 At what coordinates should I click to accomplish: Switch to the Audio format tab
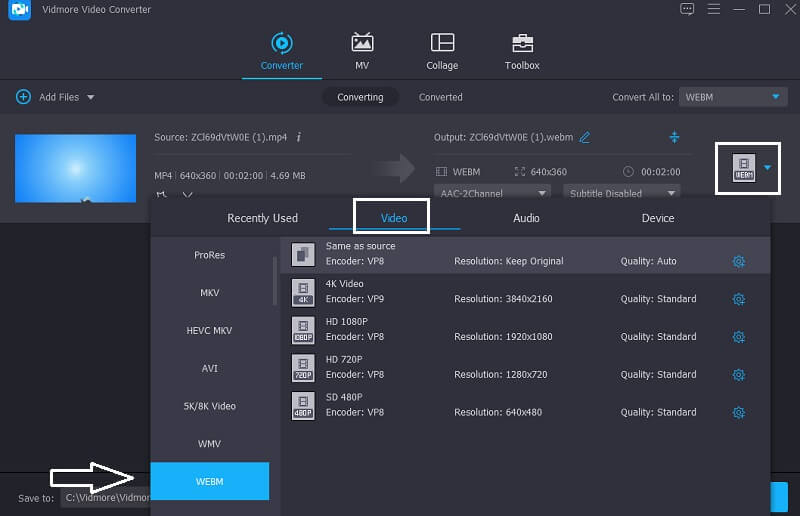(526, 218)
